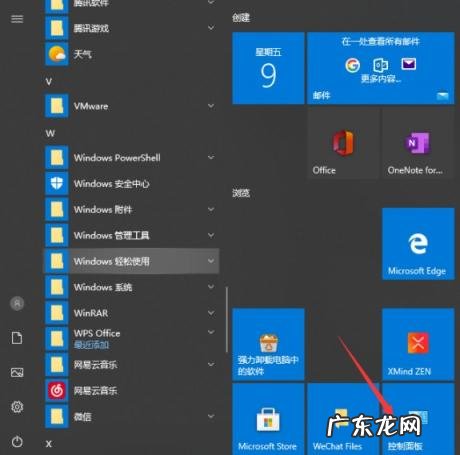This screenshot has height=455, width=460.
Task: Open the Pictures icon in sidebar
Action: (x=17, y=372)
